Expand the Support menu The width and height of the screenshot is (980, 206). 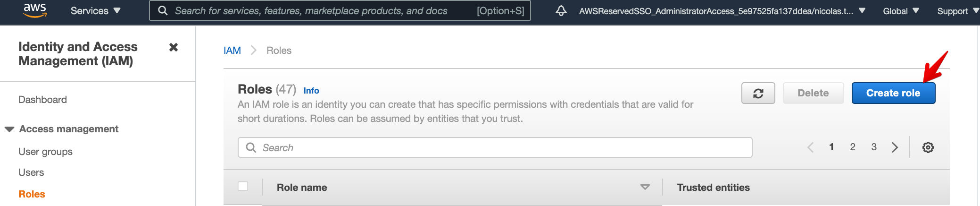[957, 11]
